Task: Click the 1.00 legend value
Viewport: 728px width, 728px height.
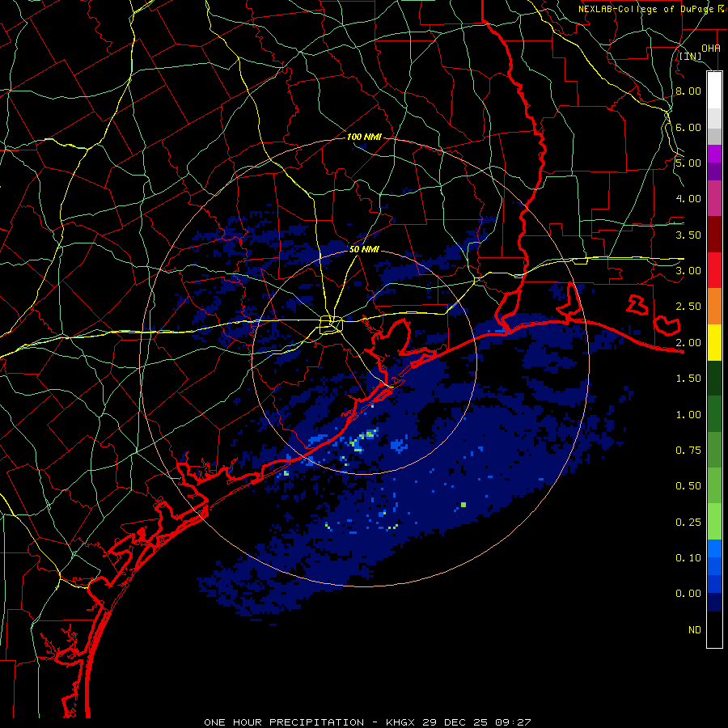Action: (x=688, y=415)
